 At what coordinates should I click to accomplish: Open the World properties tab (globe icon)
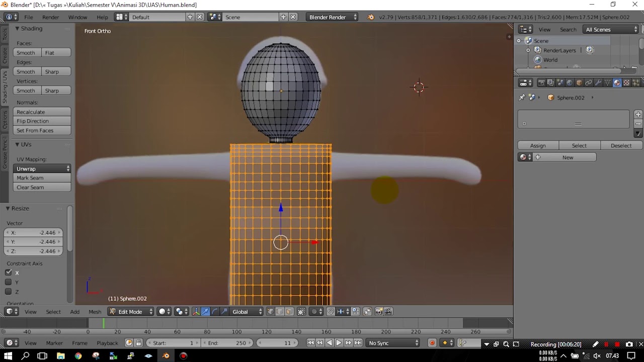click(x=570, y=82)
